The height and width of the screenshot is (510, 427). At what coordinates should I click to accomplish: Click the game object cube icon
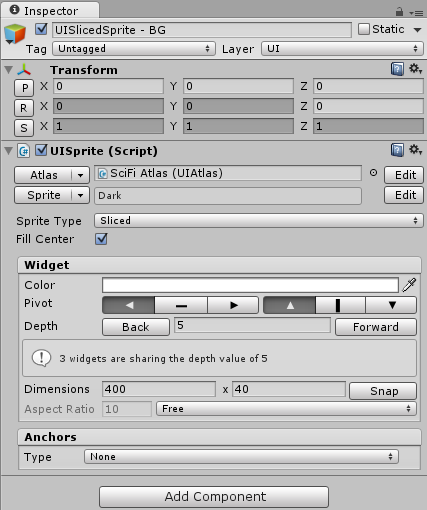tap(15, 34)
